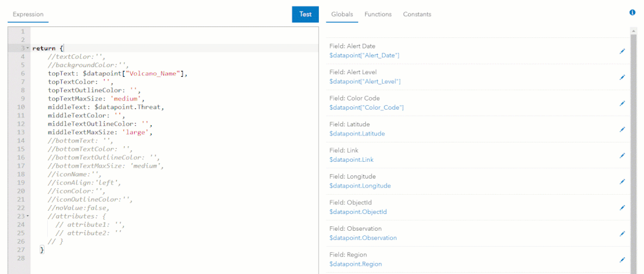Screen dimensions: 644x274
Task: Click the pencil icon for ObjectId field
Action: 622,208
